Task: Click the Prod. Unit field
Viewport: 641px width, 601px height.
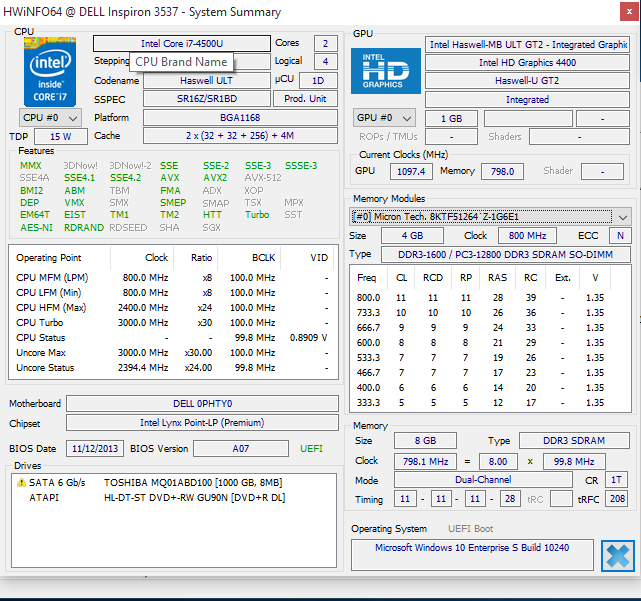Action: pyautogui.click(x=305, y=99)
